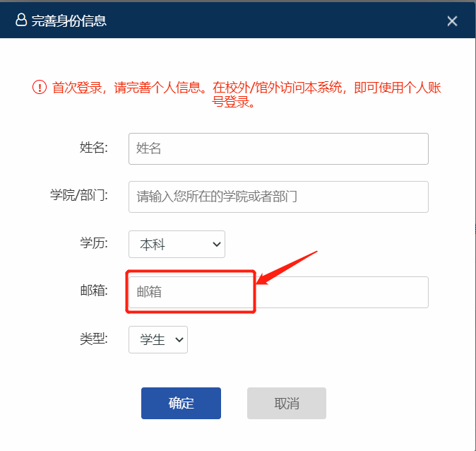Click the red warning exclamation icon
The image size is (476, 451).
(x=39, y=87)
